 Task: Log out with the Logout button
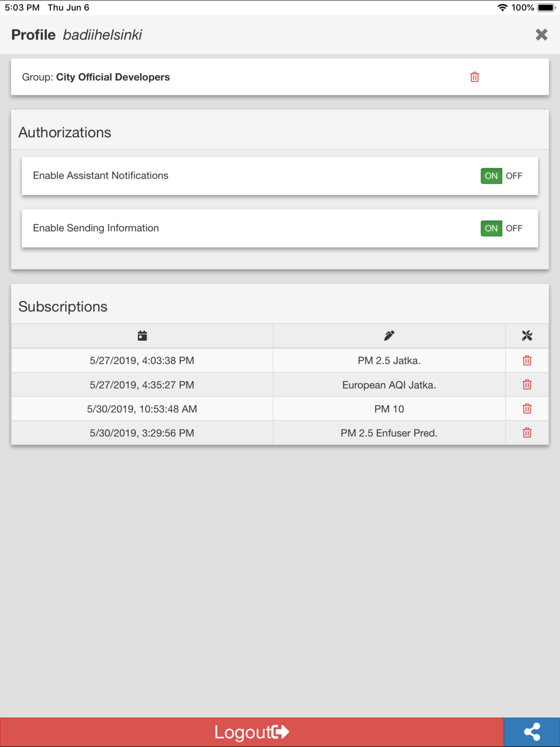(x=252, y=732)
